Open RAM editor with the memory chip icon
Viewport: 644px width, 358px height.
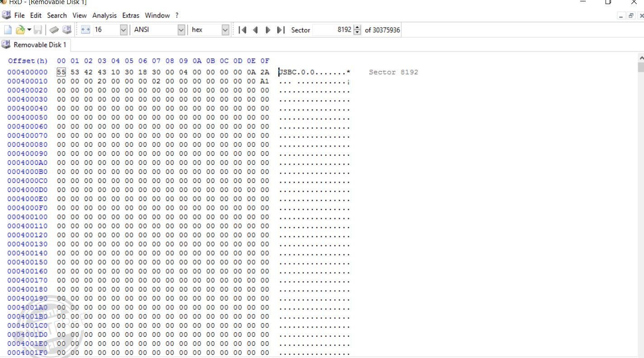tap(54, 30)
